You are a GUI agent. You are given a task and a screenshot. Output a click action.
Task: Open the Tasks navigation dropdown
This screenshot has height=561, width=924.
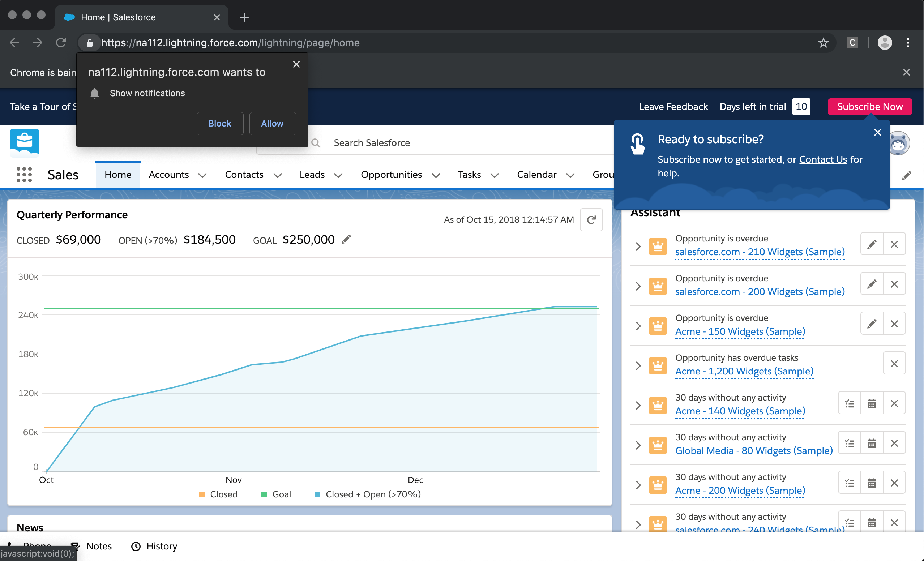click(x=494, y=175)
